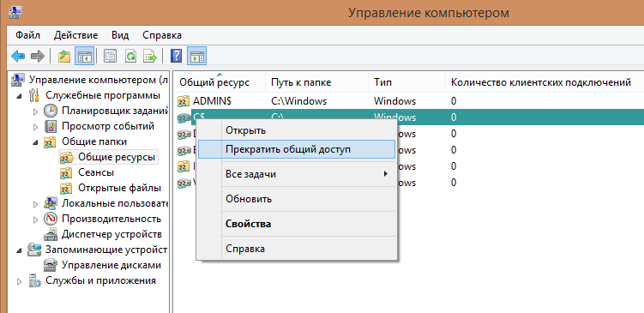Collapse the Общие папки node

36,142
